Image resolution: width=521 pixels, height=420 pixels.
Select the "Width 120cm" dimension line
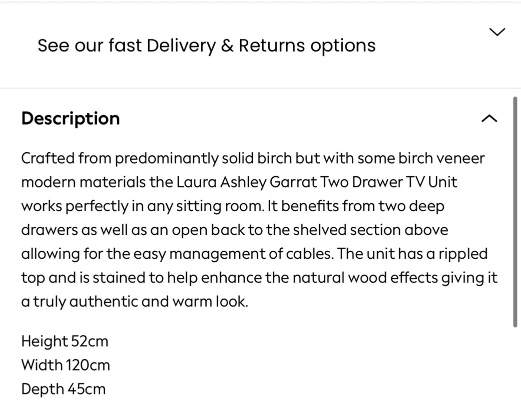[x=66, y=365]
